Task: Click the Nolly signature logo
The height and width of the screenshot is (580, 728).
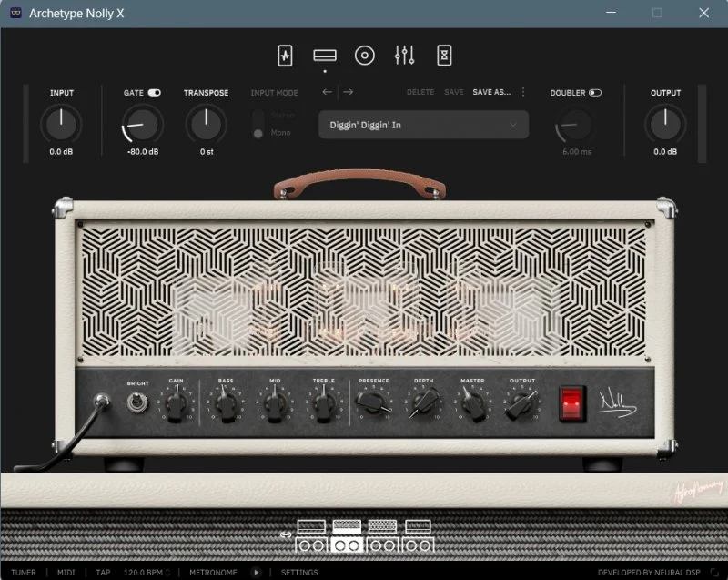Action: 617,402
